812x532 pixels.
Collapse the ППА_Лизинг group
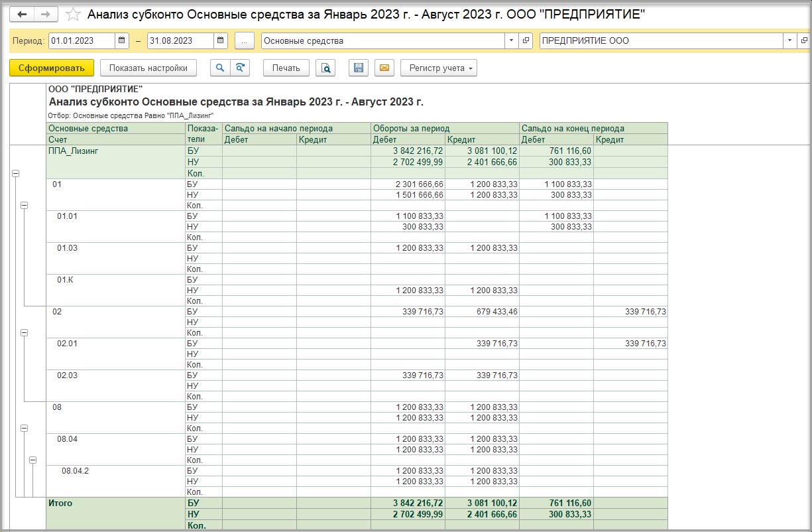click(x=15, y=173)
